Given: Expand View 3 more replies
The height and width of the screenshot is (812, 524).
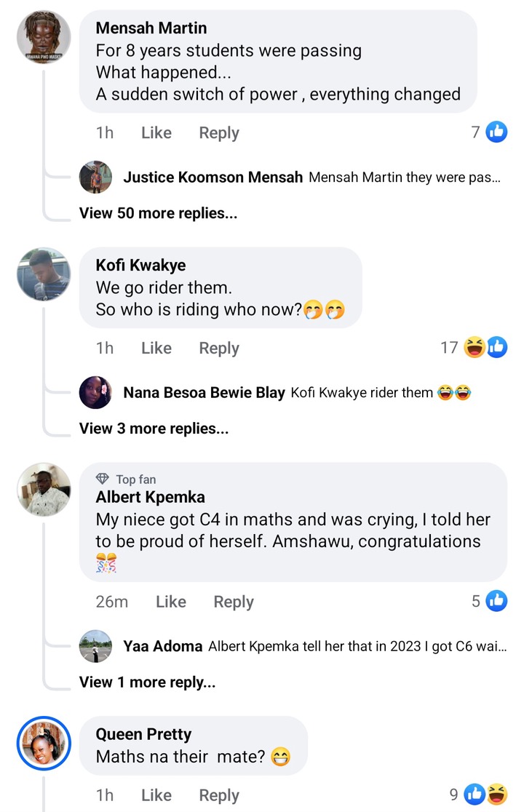Looking at the screenshot, I should point(154,429).
